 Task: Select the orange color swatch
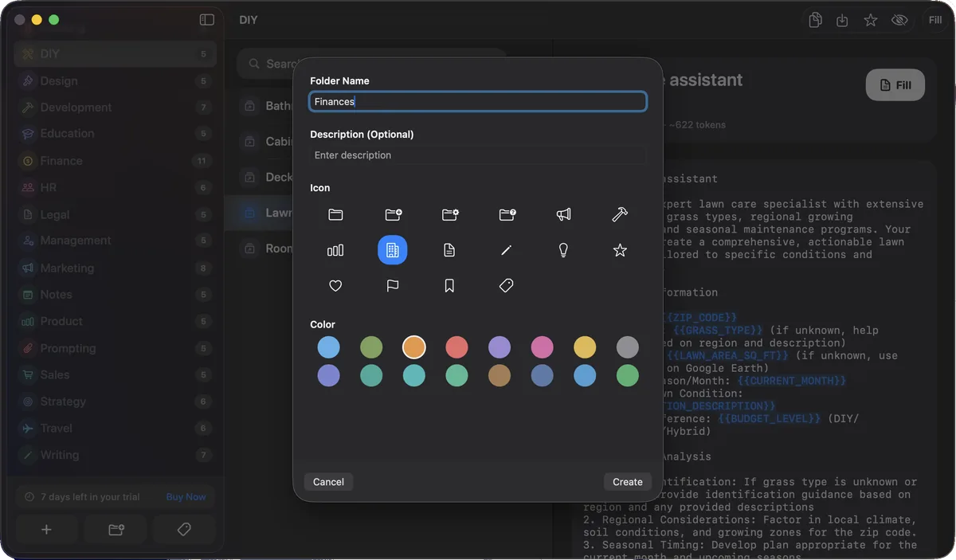(413, 347)
